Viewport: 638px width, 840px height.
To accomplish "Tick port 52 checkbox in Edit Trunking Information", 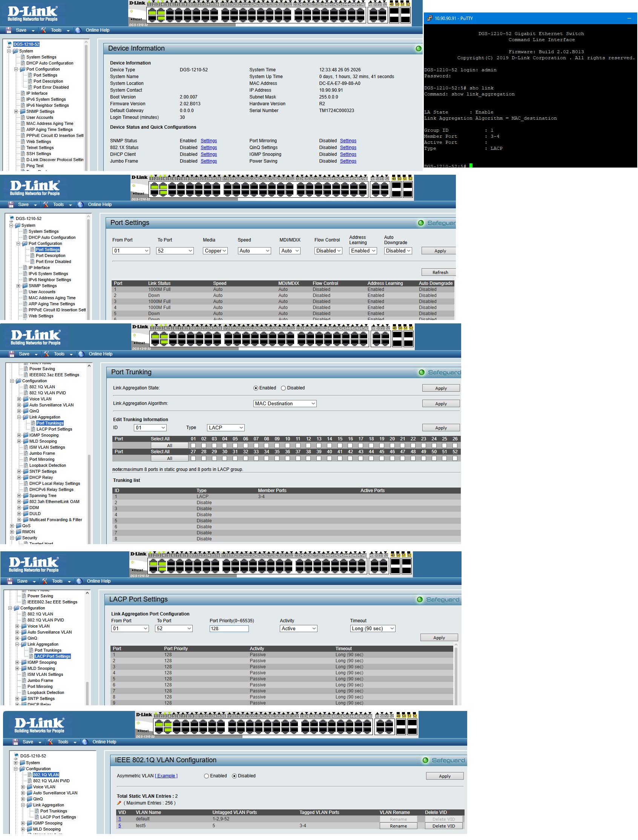I will 455,459.
